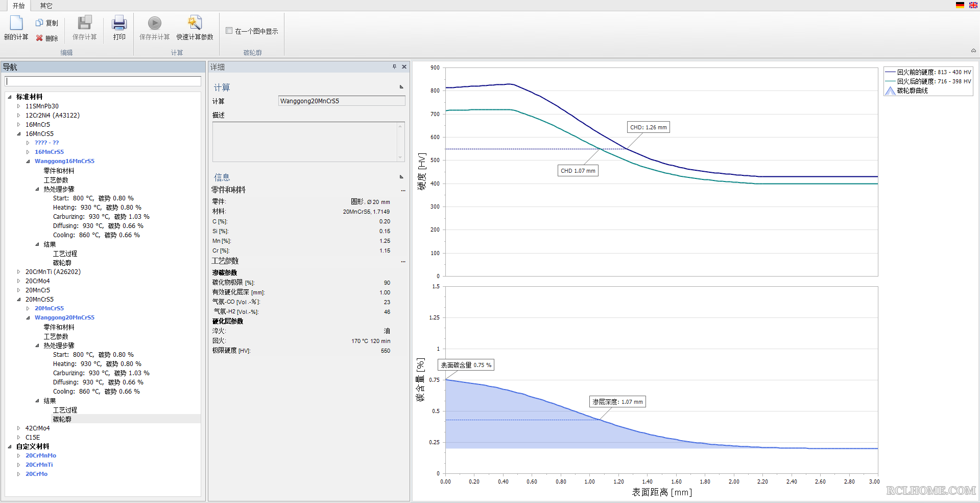Expand the 20MnCrS5 sub-item under 20MnCrS5
Image resolution: width=980 pixels, height=503 pixels.
28,308
